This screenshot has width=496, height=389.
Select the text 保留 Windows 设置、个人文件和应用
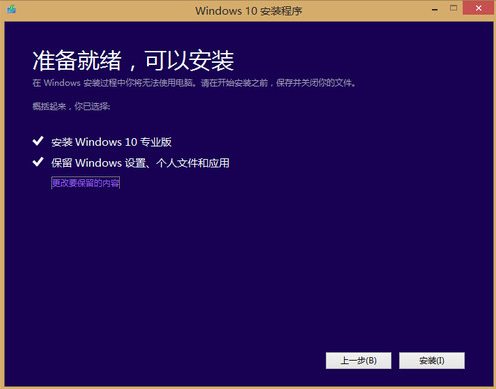[140, 163]
